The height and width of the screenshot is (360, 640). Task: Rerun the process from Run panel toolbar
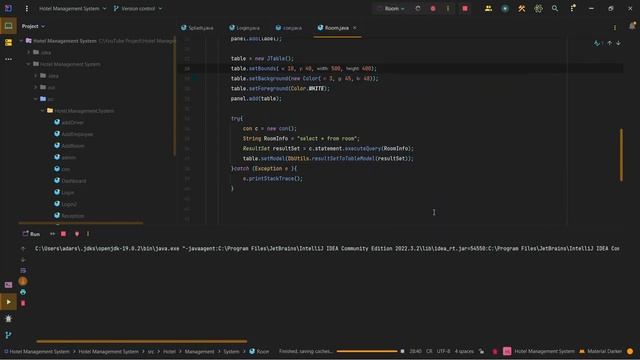coord(52,234)
